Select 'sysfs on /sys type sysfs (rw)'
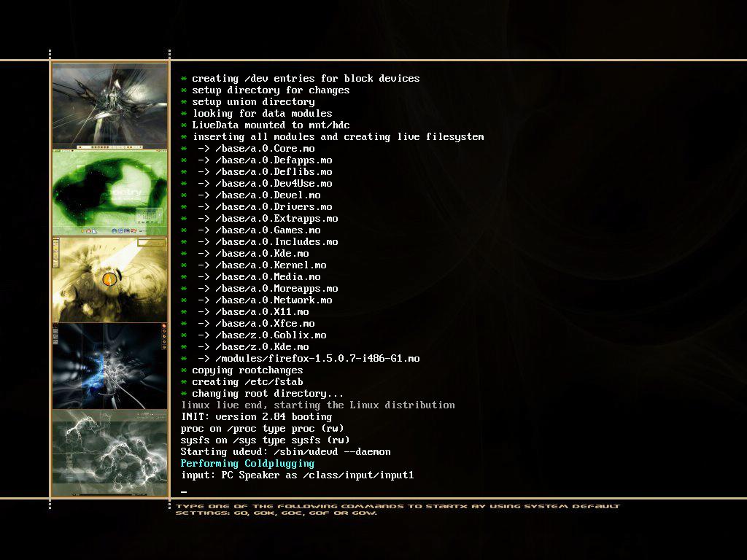This screenshot has width=747, height=560. [x=265, y=440]
